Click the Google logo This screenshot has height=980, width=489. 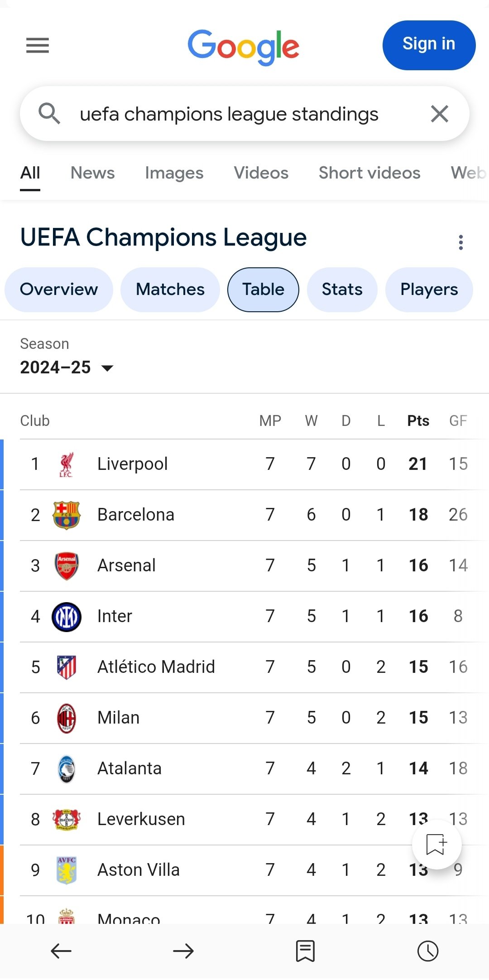pos(244,46)
